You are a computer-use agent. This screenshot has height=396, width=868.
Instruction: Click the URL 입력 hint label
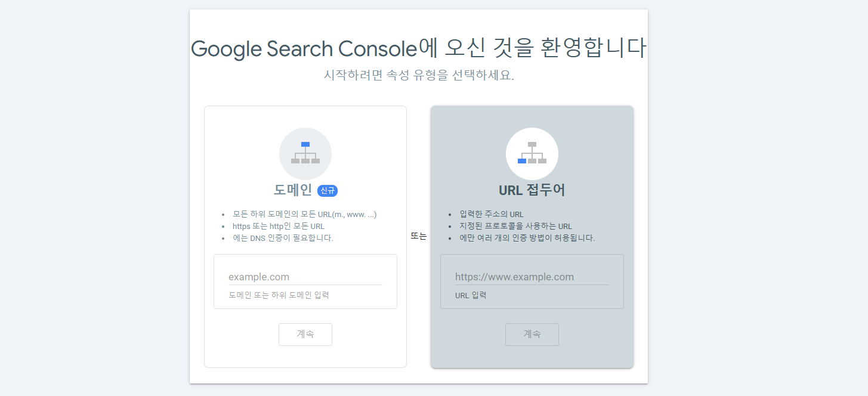point(471,295)
